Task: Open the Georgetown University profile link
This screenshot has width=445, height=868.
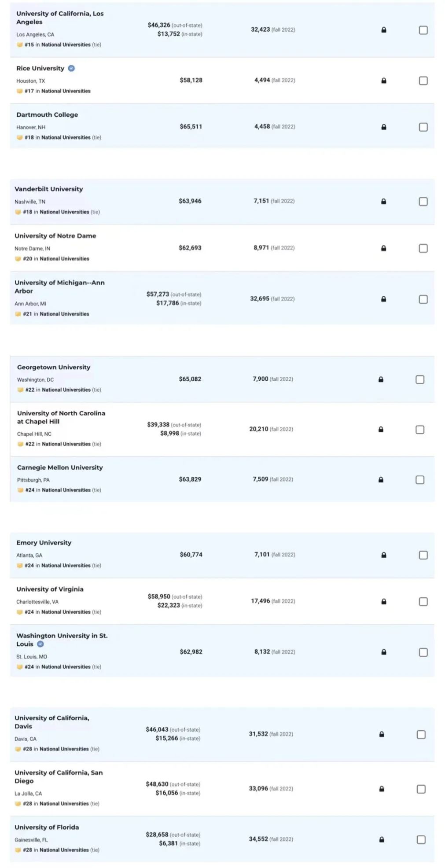Action: (54, 367)
